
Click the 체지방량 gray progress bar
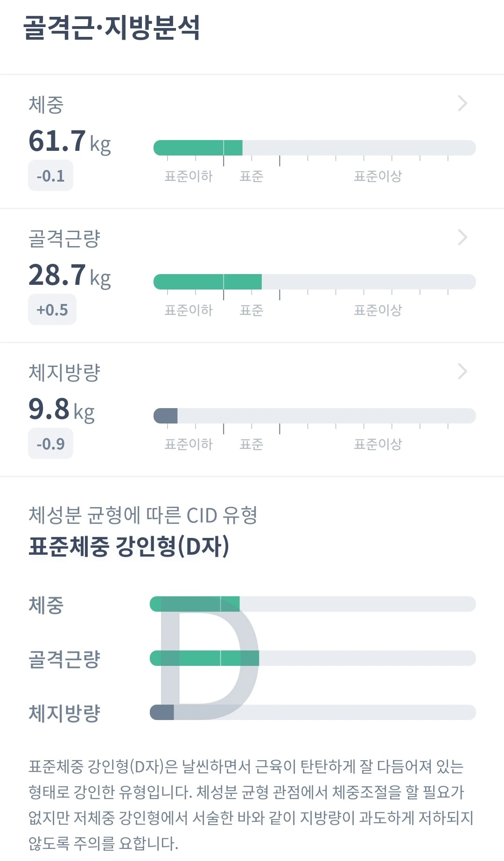tap(166, 416)
